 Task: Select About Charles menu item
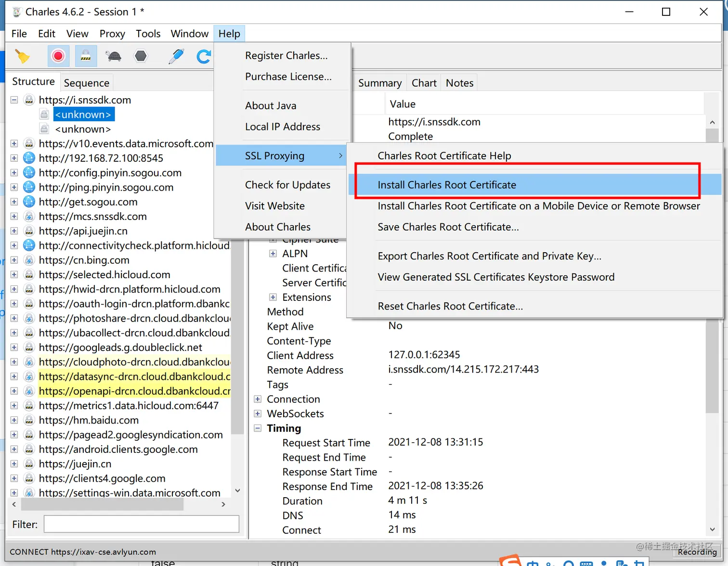278,227
